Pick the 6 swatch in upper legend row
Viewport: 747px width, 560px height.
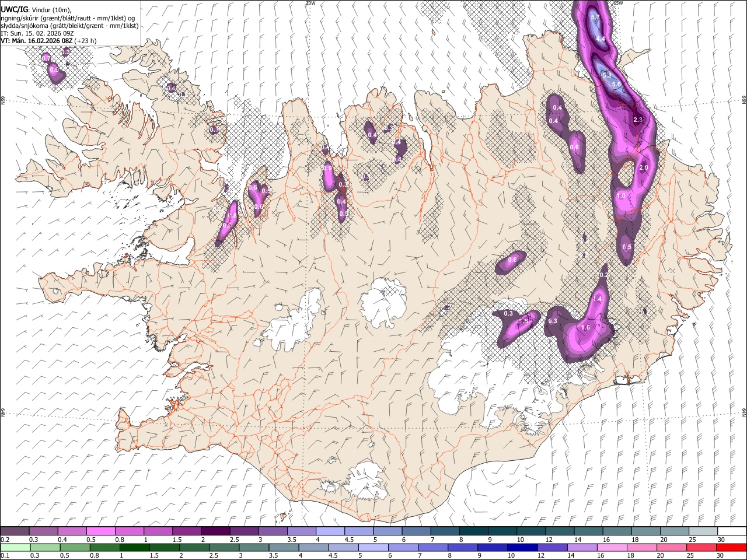[x=416, y=531]
